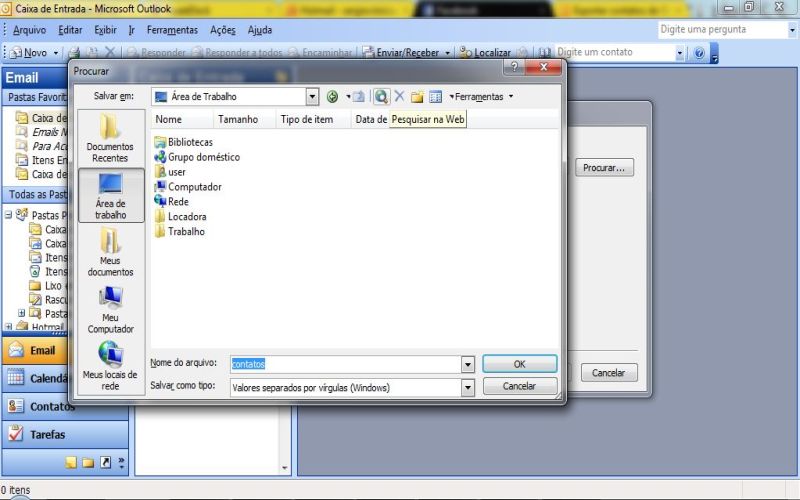Sort by the Tamanho column header
The height and width of the screenshot is (500, 800).
coord(245,119)
